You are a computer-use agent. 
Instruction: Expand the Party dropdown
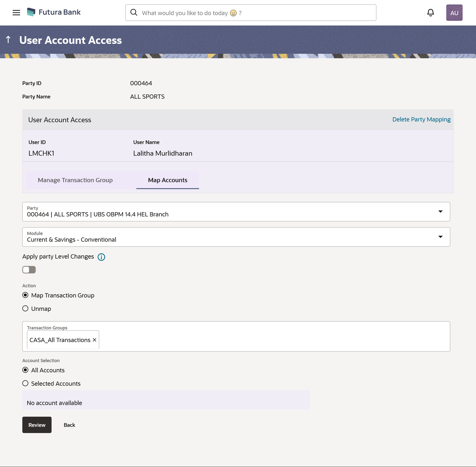tap(440, 212)
